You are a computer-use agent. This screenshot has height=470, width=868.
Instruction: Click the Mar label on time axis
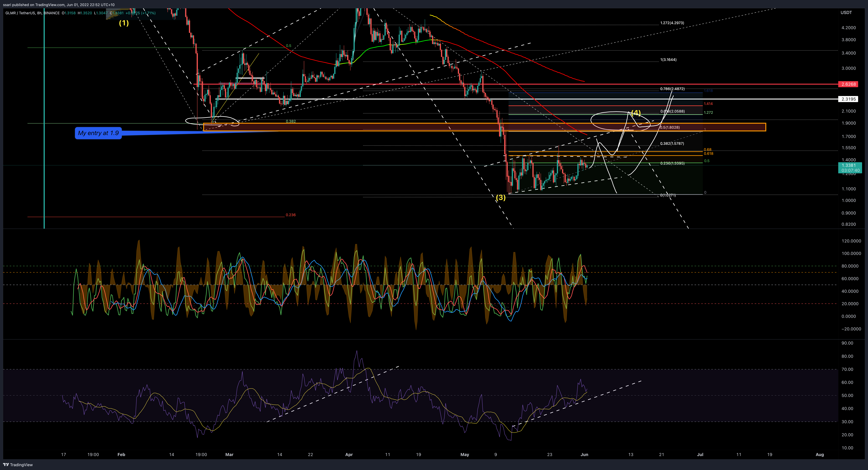(229, 455)
